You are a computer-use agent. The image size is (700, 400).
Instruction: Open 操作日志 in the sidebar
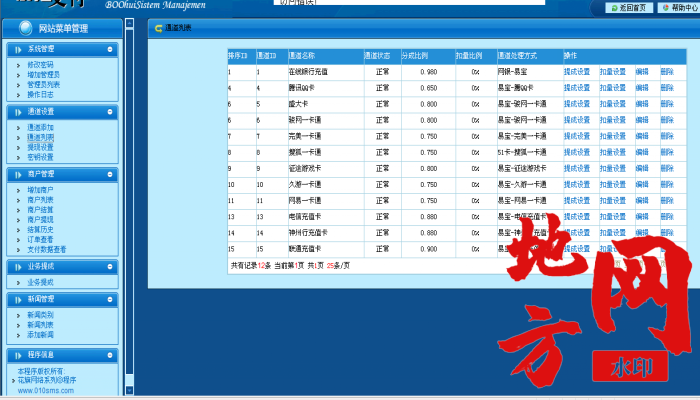[x=40, y=95]
